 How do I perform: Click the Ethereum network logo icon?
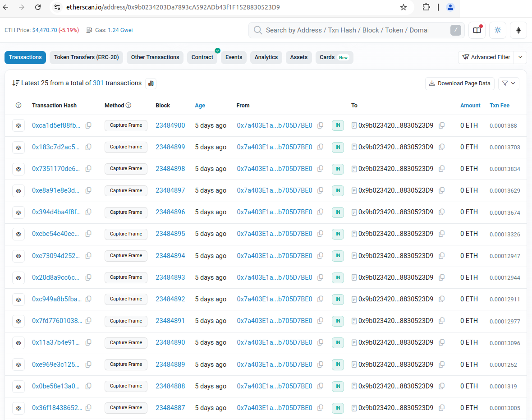click(518, 30)
